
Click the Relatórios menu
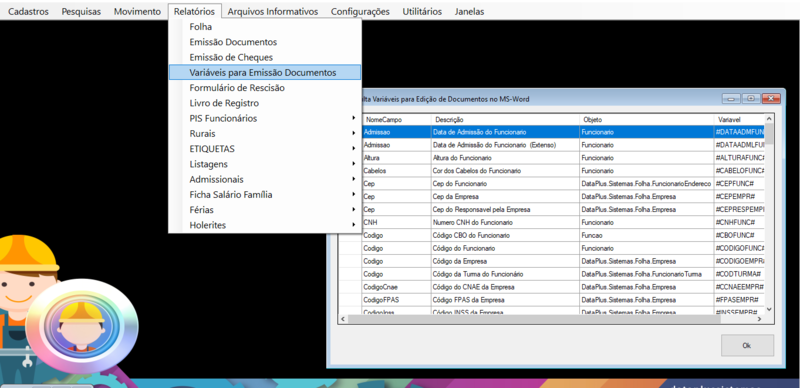pos(194,11)
